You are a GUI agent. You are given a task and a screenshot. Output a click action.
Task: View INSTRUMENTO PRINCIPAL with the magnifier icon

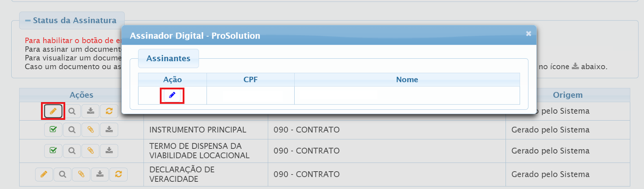(72, 129)
